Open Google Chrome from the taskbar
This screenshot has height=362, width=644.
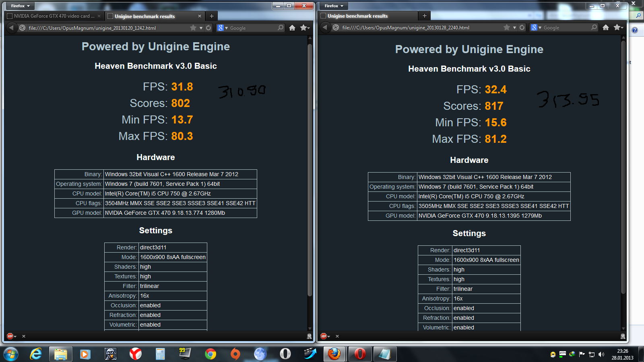pyautogui.click(x=210, y=354)
